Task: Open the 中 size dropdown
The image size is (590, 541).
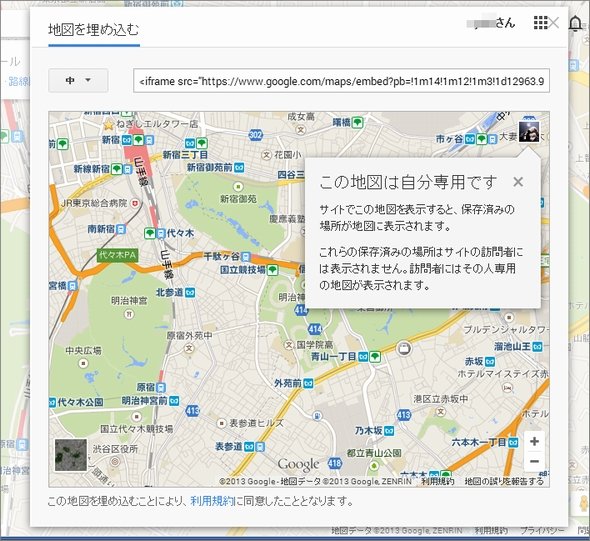Action: tap(78, 80)
